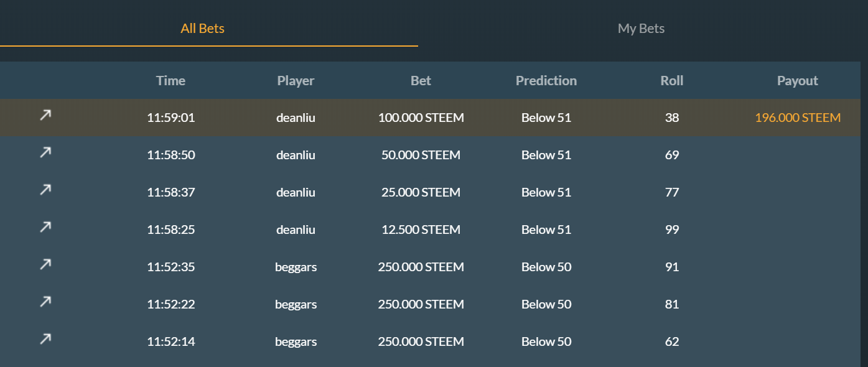Click arrow icon for 11:58:25 bet
The width and height of the screenshot is (868, 367).
pyautogui.click(x=45, y=227)
